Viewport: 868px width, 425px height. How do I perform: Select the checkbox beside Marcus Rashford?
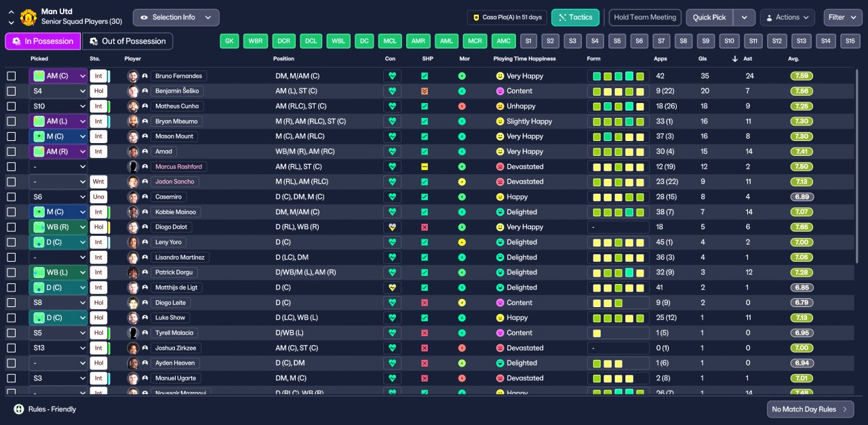[12, 167]
